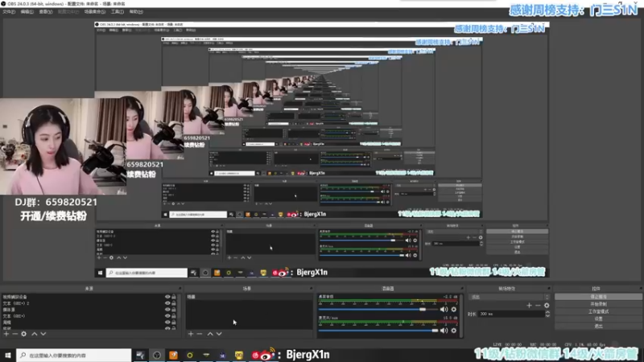
Task: Increase transition duration with up arrow
Action: point(547,312)
